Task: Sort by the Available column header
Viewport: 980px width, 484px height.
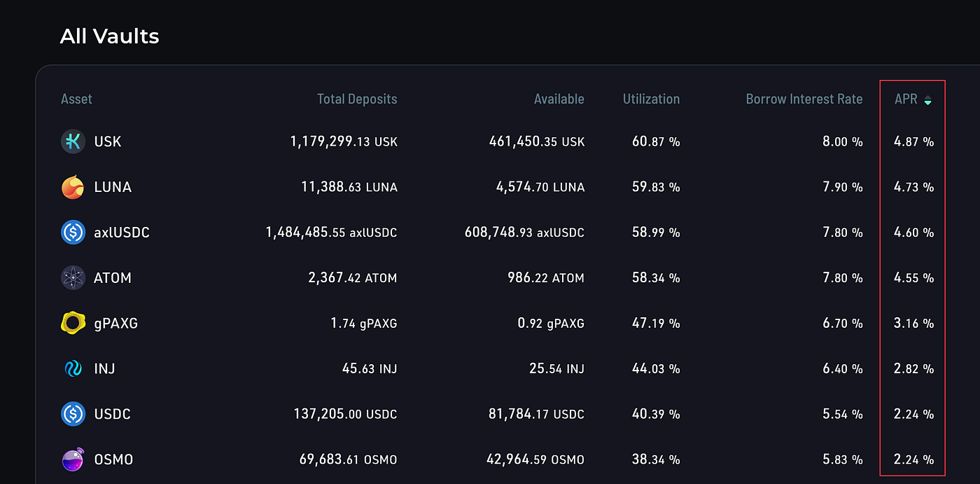Action: pos(559,99)
